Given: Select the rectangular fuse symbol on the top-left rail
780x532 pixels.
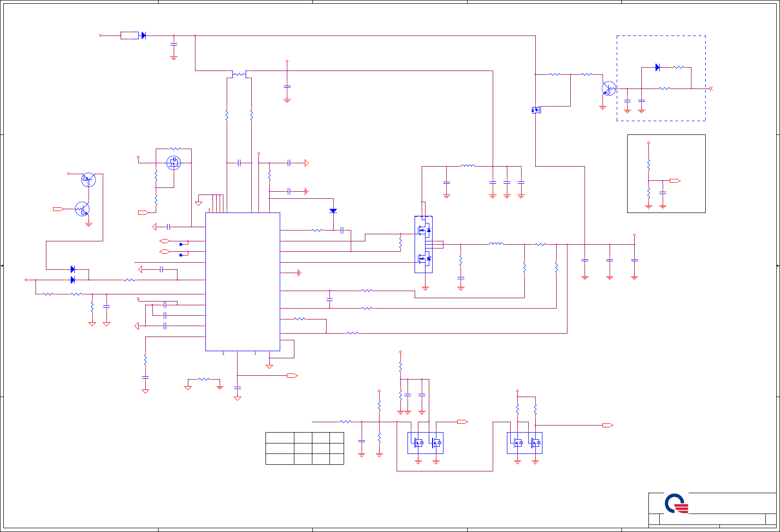Looking at the screenshot, I should coord(130,35).
